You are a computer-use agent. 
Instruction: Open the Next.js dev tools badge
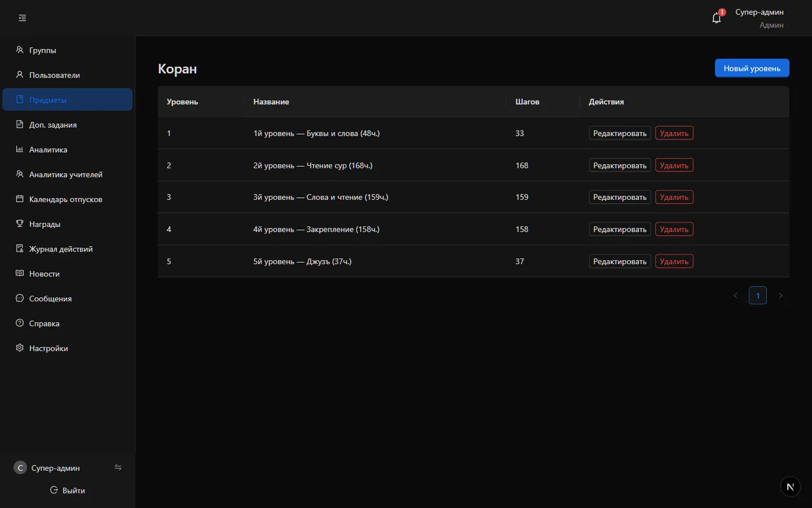coord(791,487)
